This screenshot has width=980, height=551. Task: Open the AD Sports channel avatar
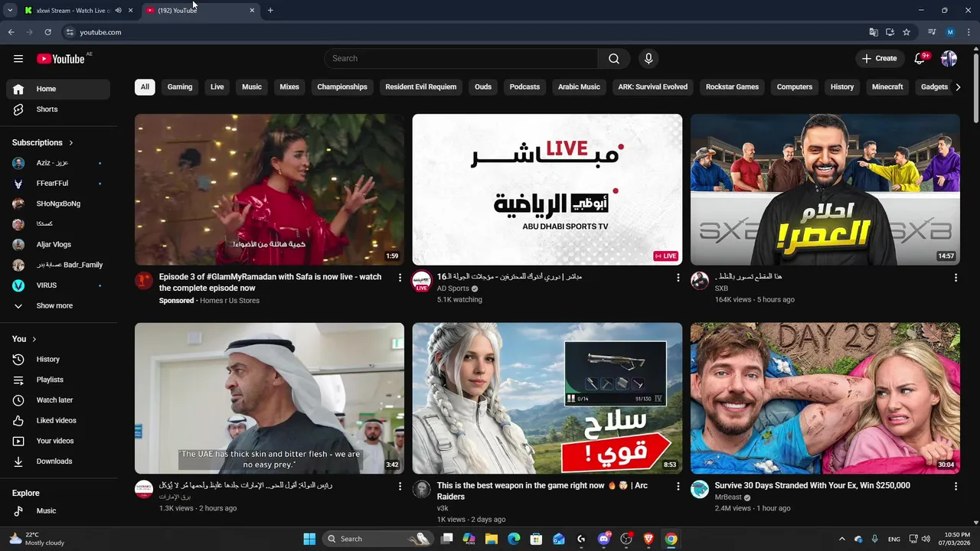point(422,281)
